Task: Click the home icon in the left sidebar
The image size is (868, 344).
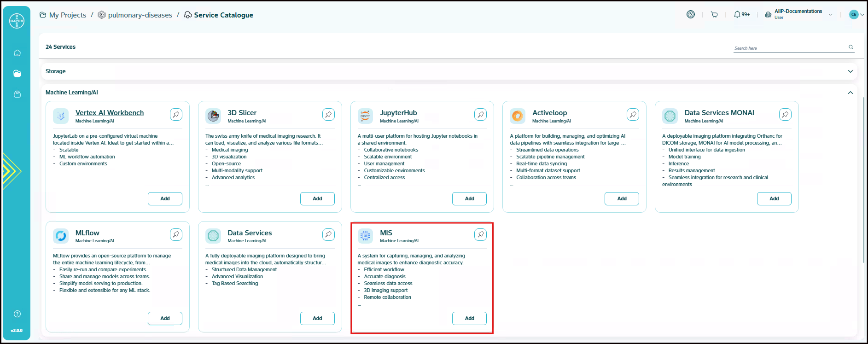Action: pyautogui.click(x=17, y=53)
